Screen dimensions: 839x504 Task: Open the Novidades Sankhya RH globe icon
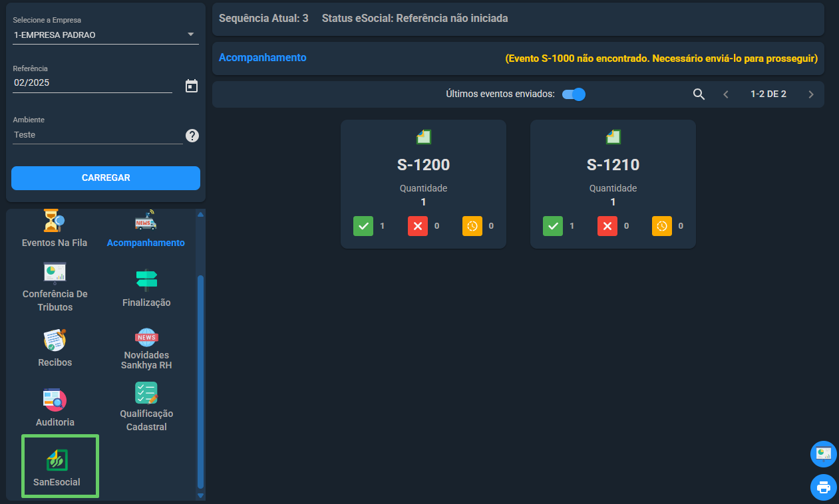[146, 338]
